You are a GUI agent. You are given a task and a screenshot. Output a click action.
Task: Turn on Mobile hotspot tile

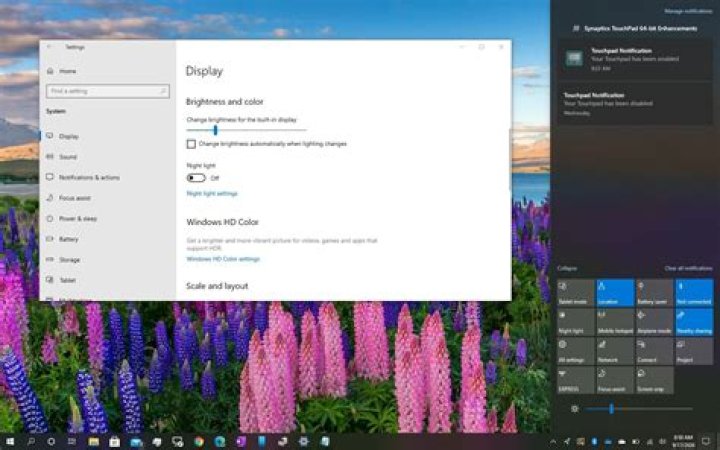click(x=615, y=322)
